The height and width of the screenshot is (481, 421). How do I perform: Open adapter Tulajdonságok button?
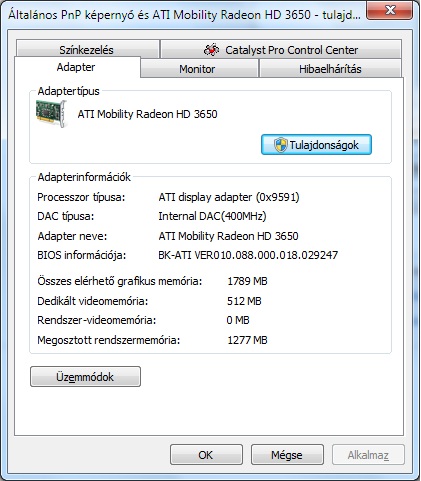click(x=316, y=145)
